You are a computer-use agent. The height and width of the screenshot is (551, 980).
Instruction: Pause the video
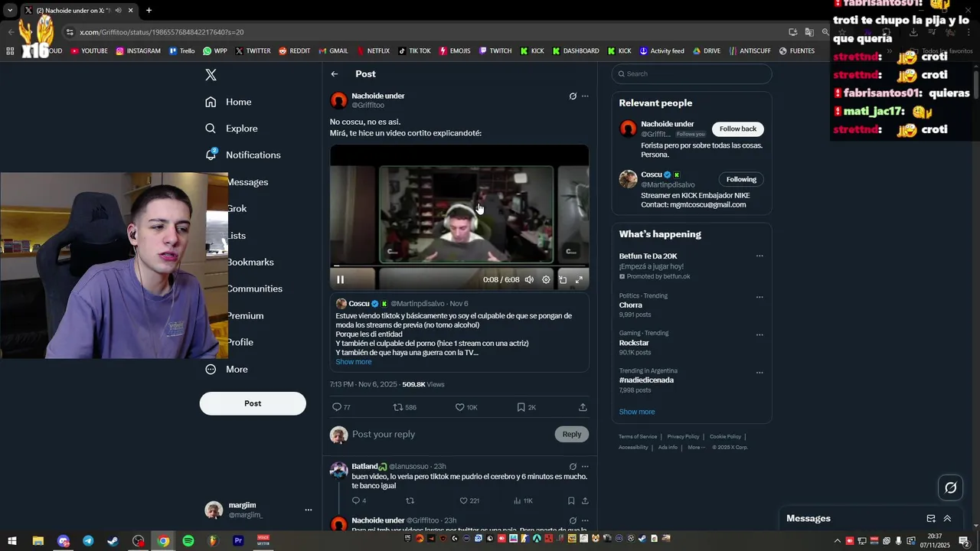(341, 279)
